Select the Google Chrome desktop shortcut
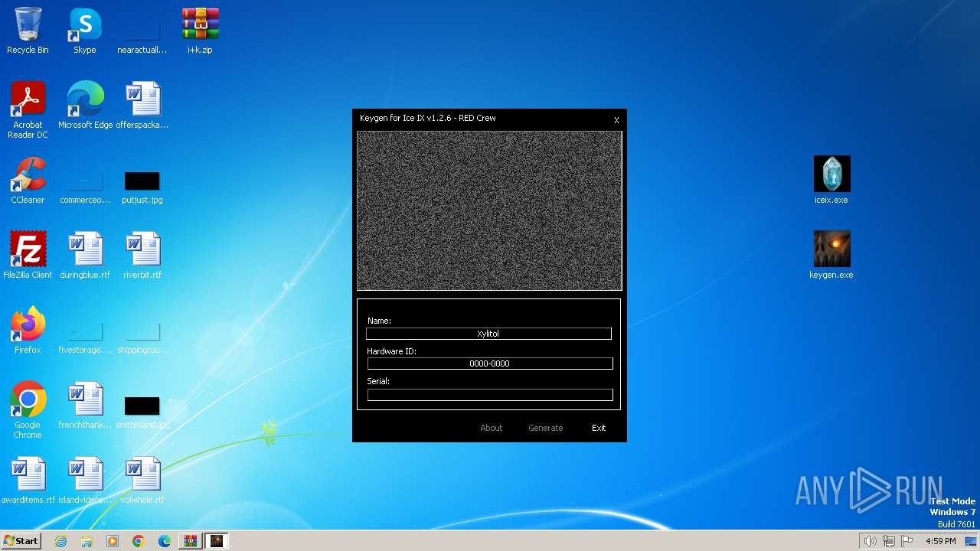The height and width of the screenshot is (551, 980). (28, 410)
